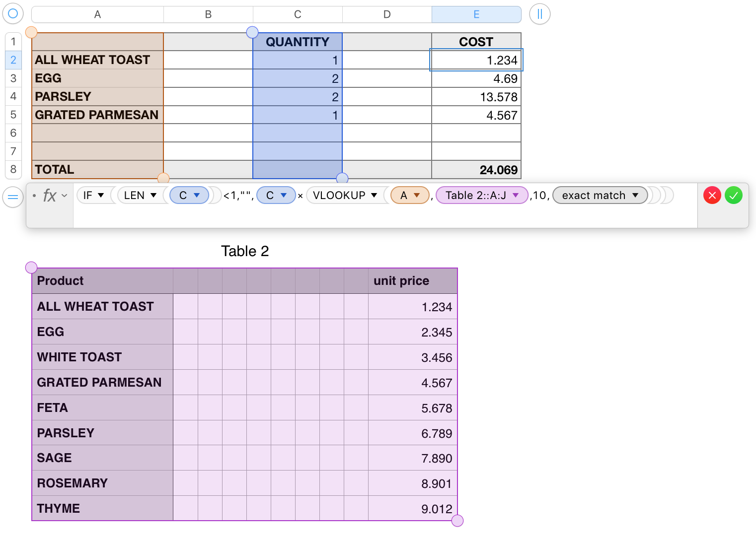Accept the formula with the green checkmark
Image resolution: width=756 pixels, height=542 pixels.
point(734,196)
